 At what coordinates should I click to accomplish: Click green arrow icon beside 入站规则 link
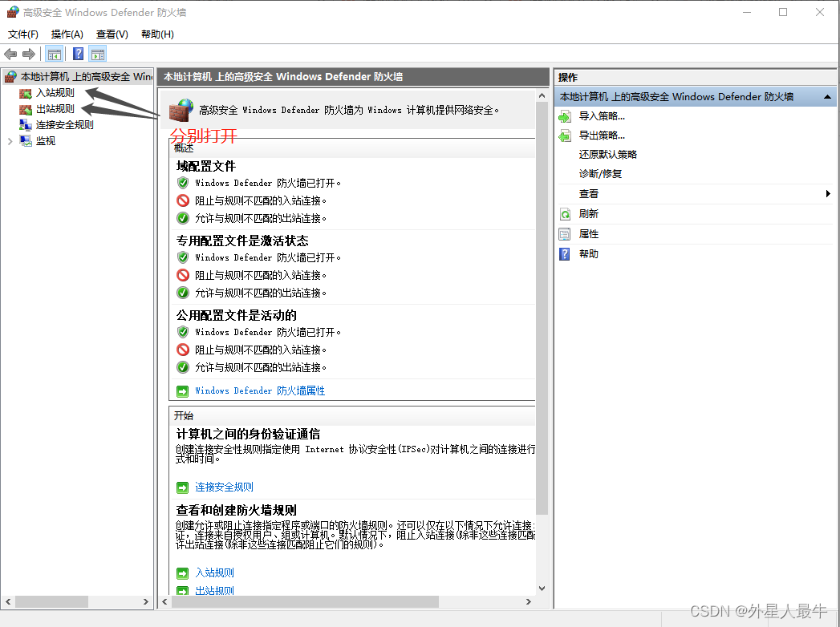coord(182,573)
